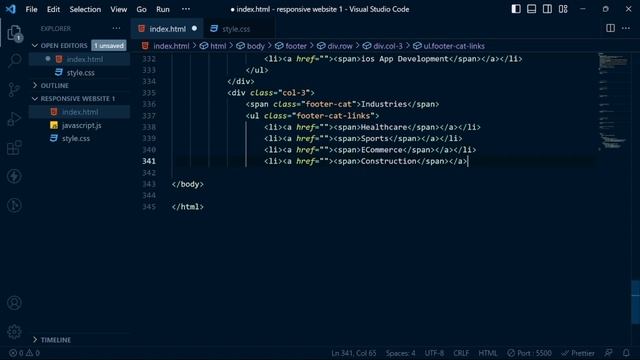Open the Edit menu
The width and height of the screenshot is (640, 360).
click(x=53, y=9)
